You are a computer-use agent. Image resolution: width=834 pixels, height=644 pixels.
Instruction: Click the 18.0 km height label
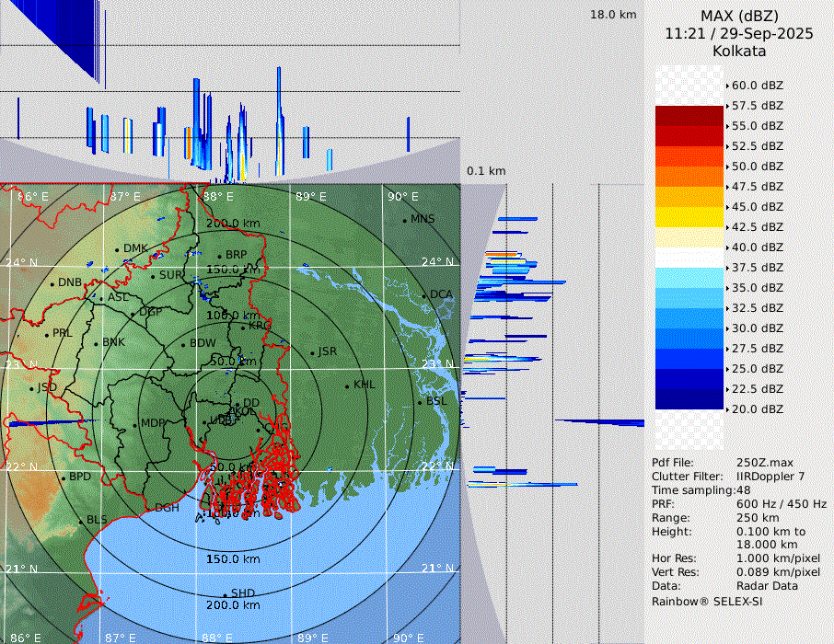[x=613, y=15]
